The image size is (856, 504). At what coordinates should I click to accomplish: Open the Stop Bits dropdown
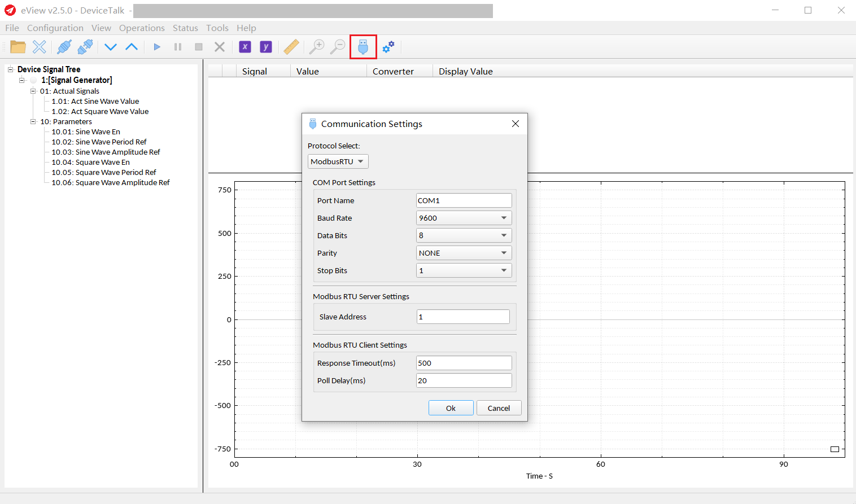[464, 270]
